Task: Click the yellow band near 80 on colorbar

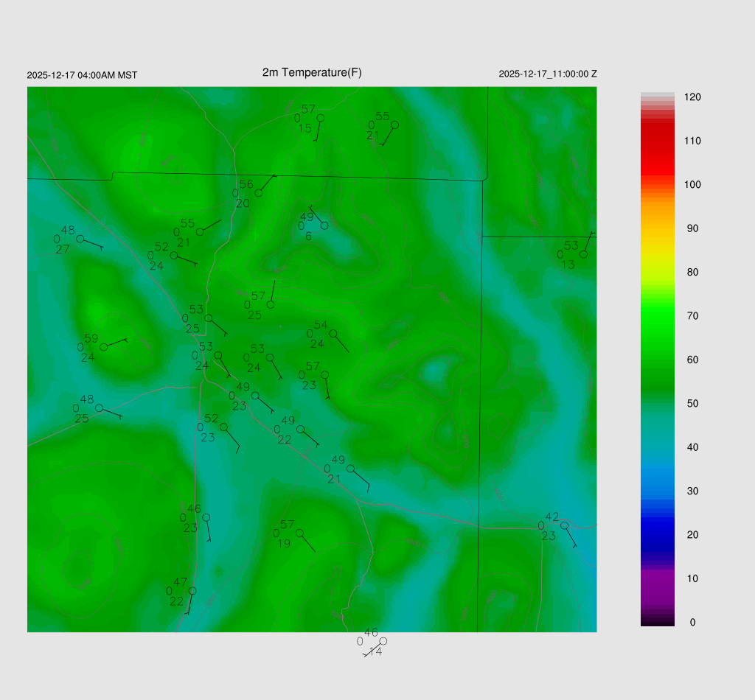Action: 658,272
